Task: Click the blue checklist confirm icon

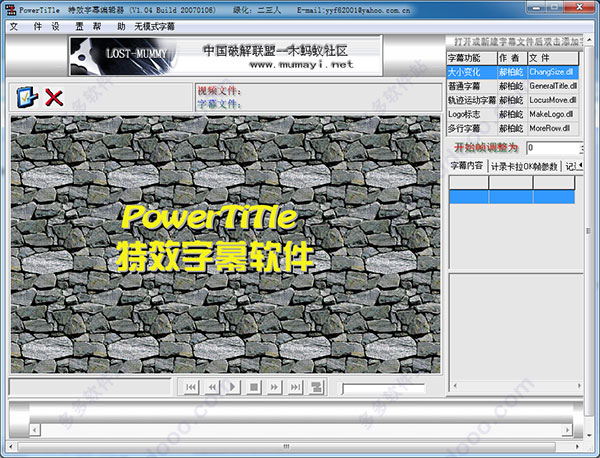Action: coord(27,97)
